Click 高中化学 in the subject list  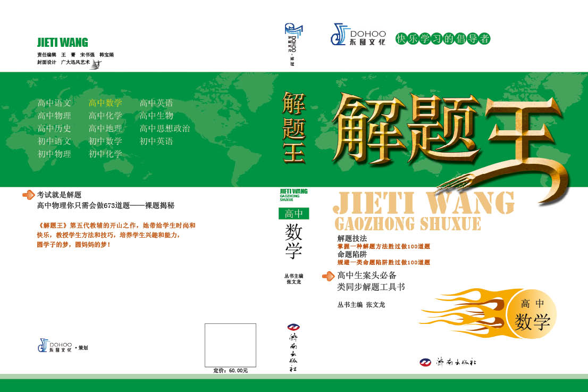(105, 115)
